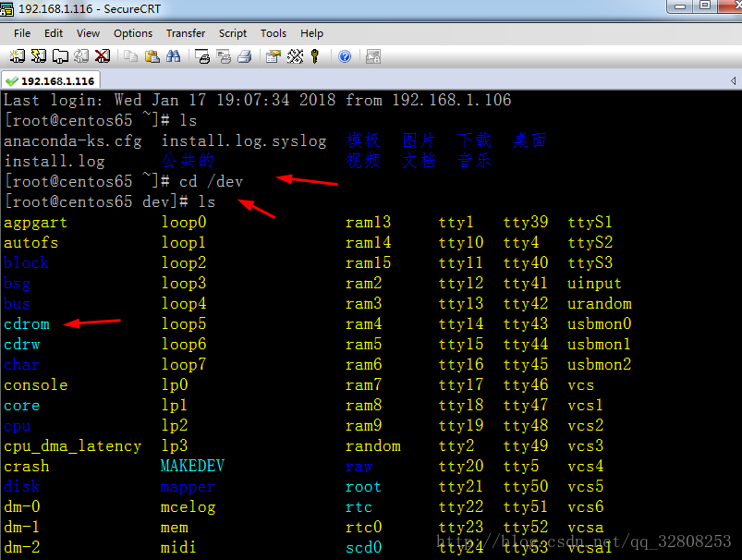Open the File menu
This screenshot has height=560, width=742.
[22, 33]
